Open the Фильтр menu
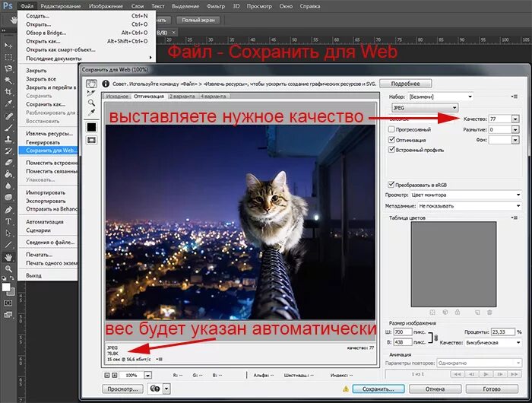The image size is (532, 403). [x=215, y=6]
